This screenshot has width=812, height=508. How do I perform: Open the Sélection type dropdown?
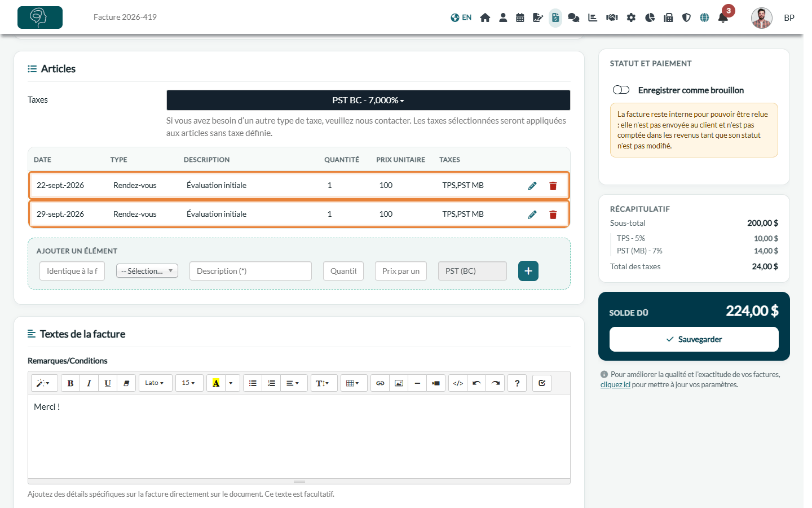point(147,271)
